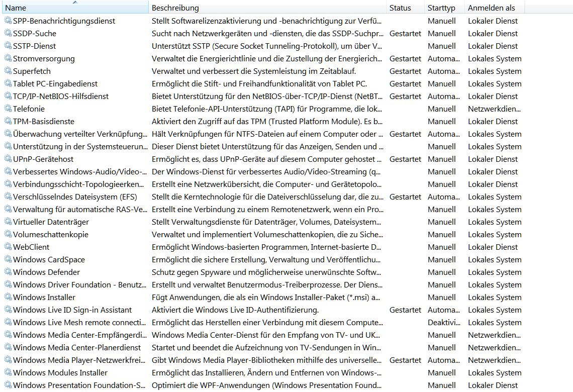Select UPnP-Gerätehost service name
The height and width of the screenshot is (392, 573).
43,159
